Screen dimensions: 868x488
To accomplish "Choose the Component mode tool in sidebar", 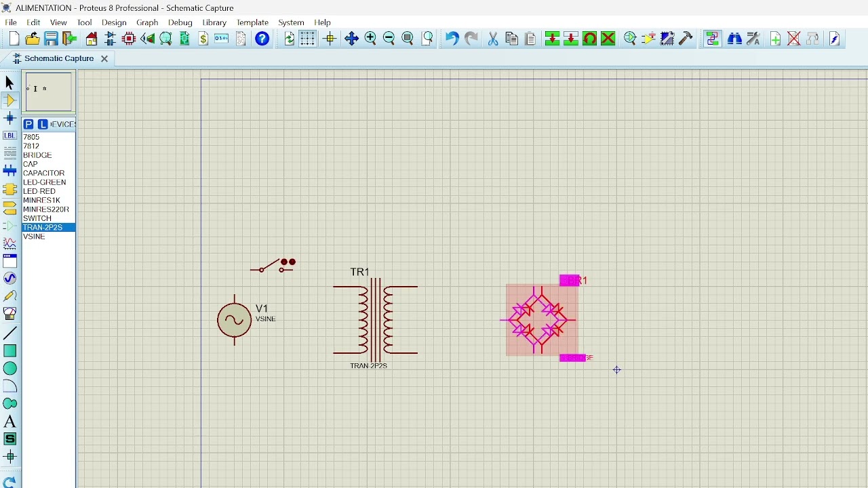I will [9, 100].
